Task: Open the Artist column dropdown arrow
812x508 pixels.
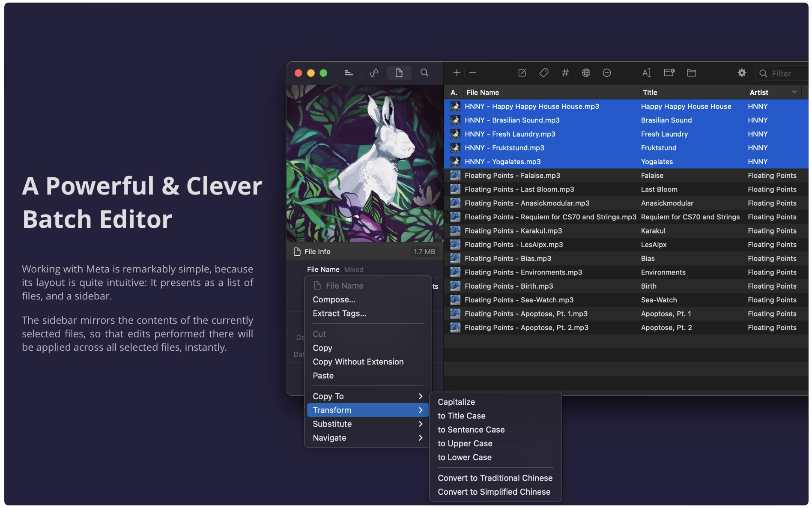Action: pyautogui.click(x=795, y=92)
